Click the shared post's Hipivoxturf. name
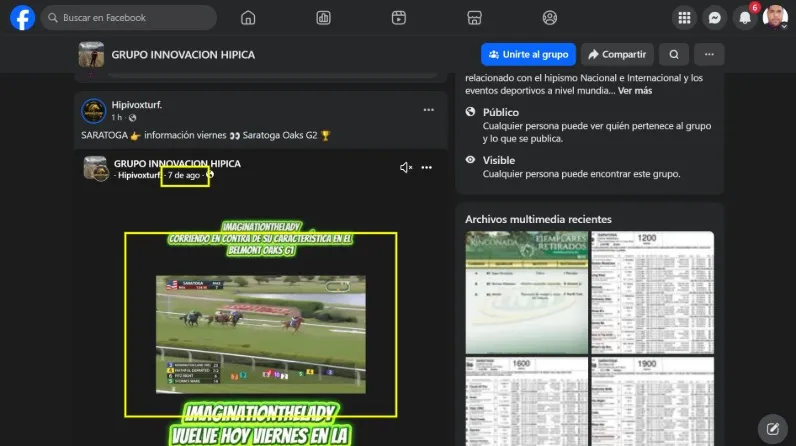The width and height of the screenshot is (796, 446). click(139, 175)
